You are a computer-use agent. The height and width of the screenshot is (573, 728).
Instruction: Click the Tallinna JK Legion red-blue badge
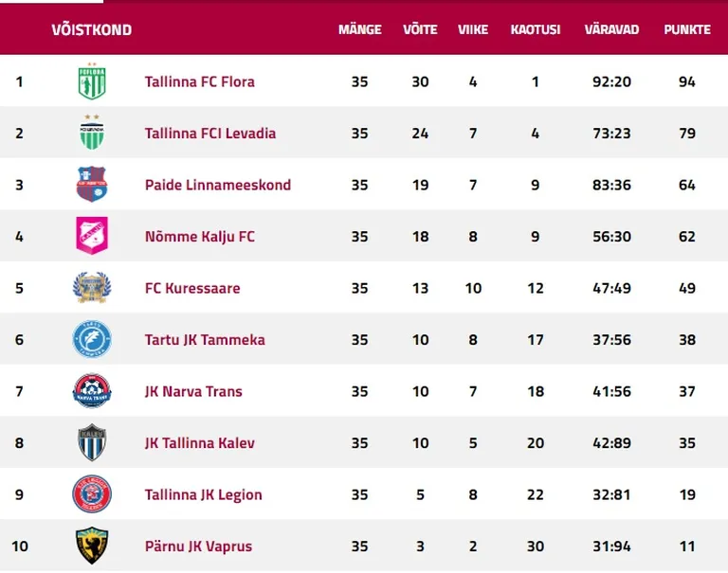pyautogui.click(x=92, y=493)
